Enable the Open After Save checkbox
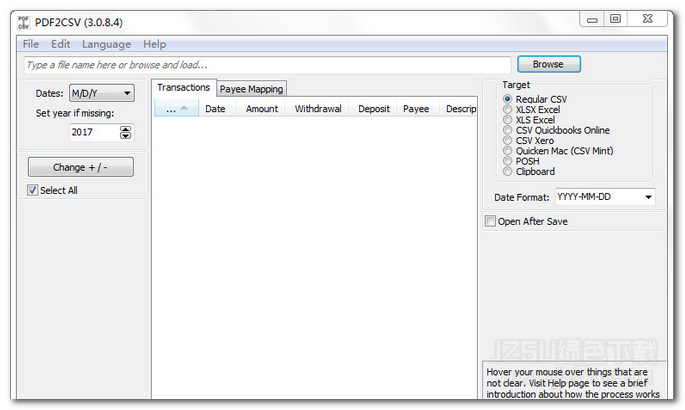Screen dimensions: 685x410 [x=490, y=221]
